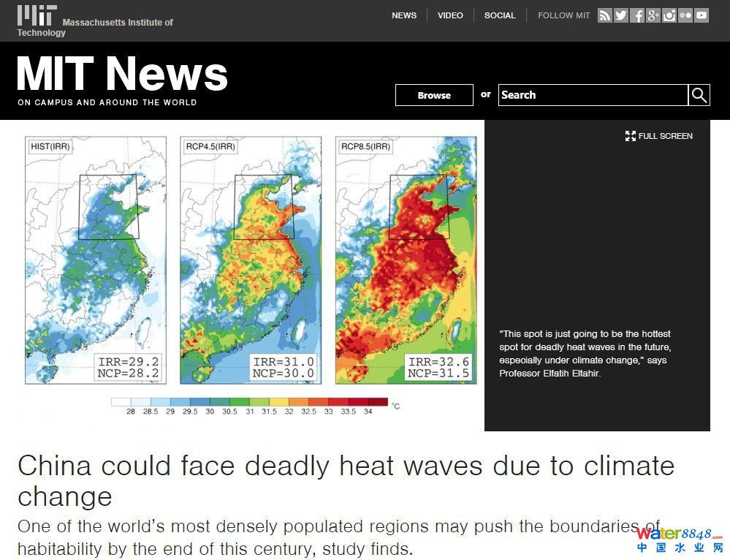Select VIDEO in the top navigation
Viewport: 730px width, 560px height.
[x=450, y=15]
